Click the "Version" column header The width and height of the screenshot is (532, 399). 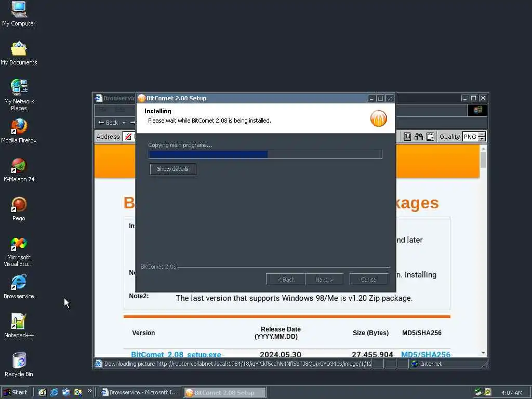point(143,333)
